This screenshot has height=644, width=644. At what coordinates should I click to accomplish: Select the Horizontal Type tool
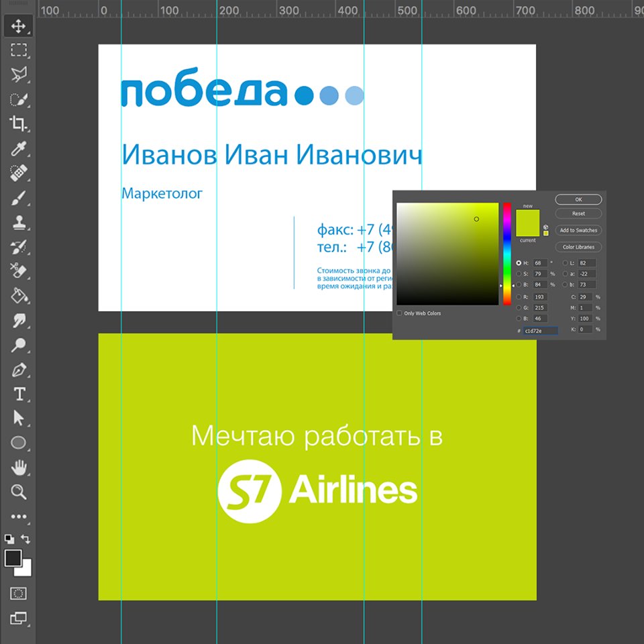pyautogui.click(x=18, y=394)
